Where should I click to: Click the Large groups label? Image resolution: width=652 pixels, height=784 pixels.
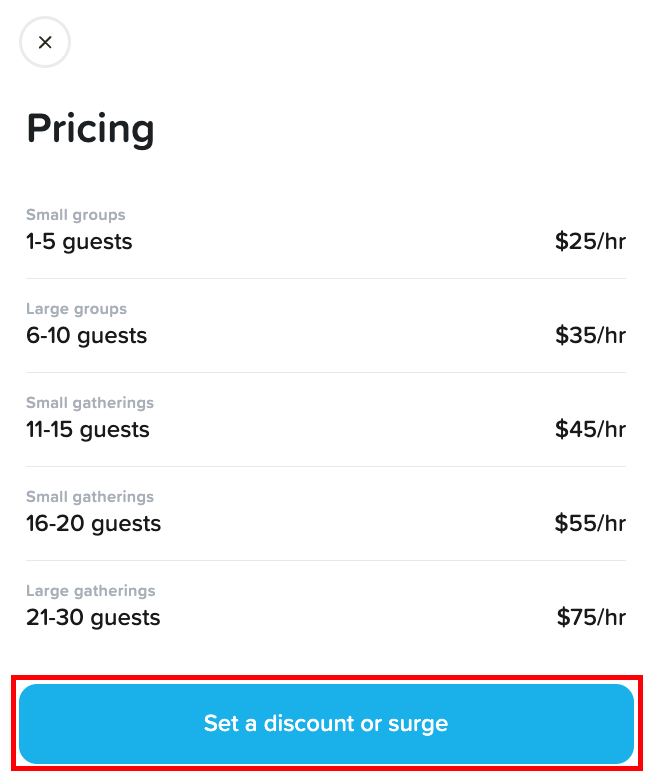click(77, 309)
